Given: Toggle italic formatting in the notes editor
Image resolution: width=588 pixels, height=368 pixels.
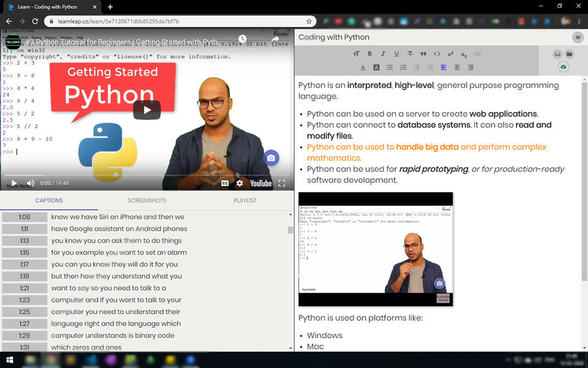Looking at the screenshot, I should [x=383, y=54].
